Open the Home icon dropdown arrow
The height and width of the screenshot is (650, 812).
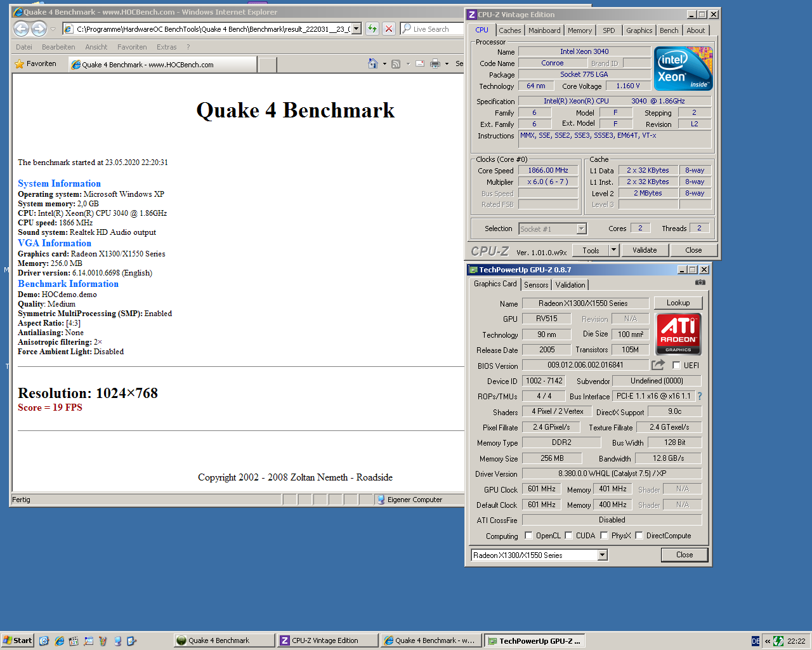(384, 64)
